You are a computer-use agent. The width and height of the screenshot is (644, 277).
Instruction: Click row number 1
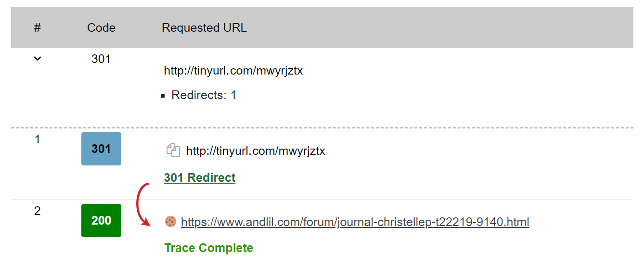pyautogui.click(x=38, y=140)
